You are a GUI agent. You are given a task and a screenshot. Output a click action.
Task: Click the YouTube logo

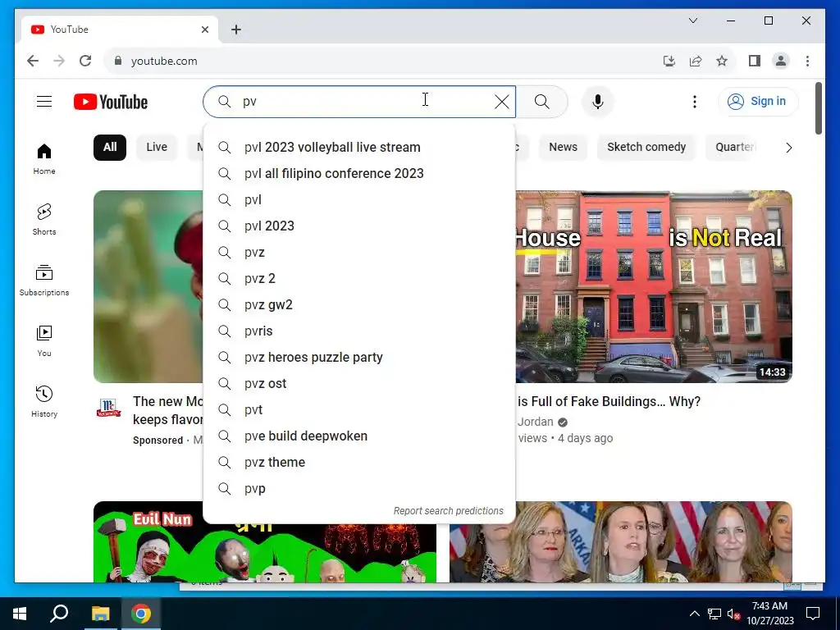pos(111,102)
